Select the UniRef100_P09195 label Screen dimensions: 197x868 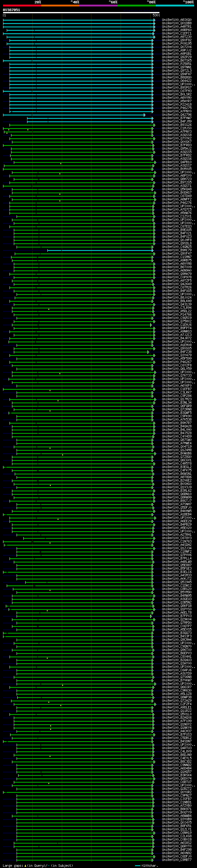(177, 43)
